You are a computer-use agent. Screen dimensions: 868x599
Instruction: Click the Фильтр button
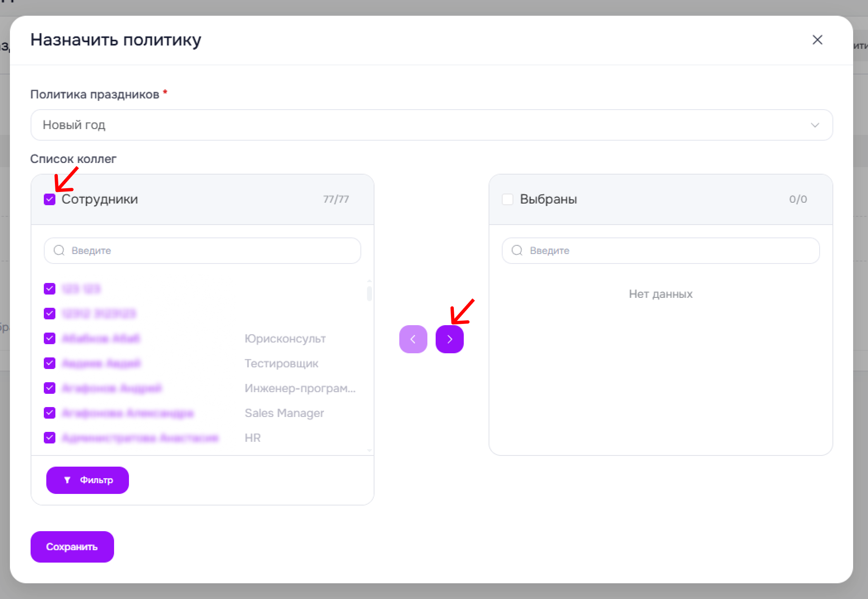pyautogui.click(x=88, y=480)
